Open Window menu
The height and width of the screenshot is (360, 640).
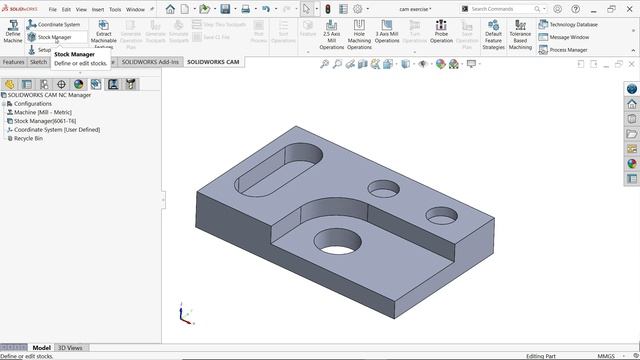[x=135, y=9]
